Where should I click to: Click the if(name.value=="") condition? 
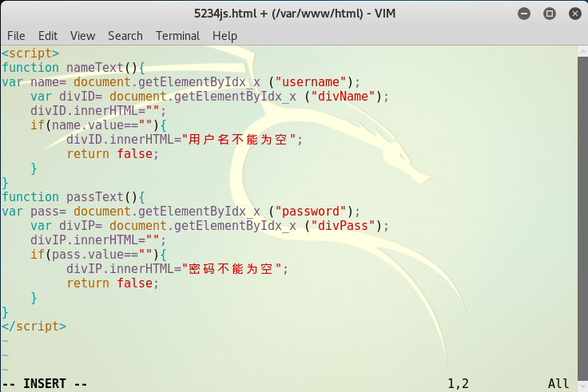[x=98, y=125]
